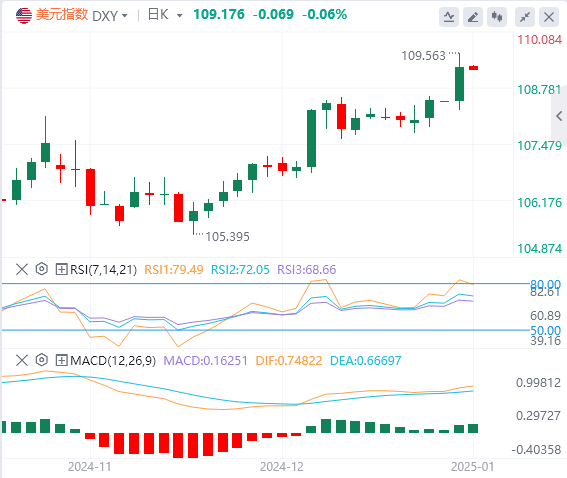Click the 110.084 price axis label
The width and height of the screenshot is (567, 478).
(x=540, y=39)
